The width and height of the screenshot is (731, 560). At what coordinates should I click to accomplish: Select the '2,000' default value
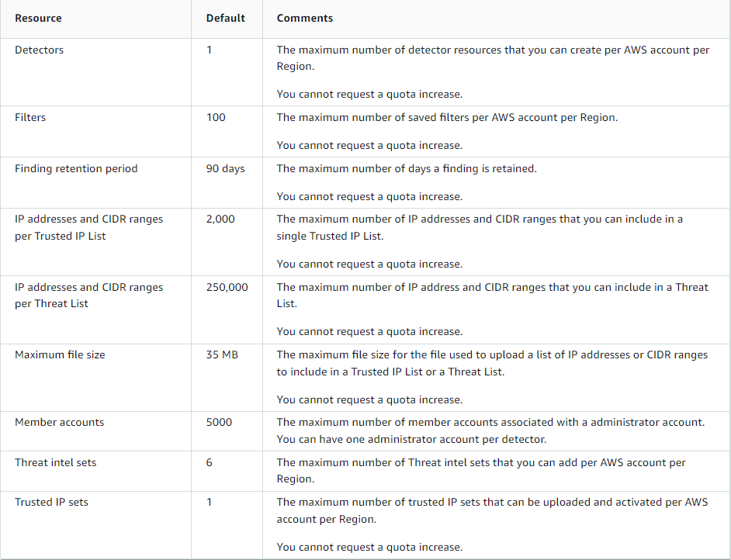pyautogui.click(x=220, y=220)
